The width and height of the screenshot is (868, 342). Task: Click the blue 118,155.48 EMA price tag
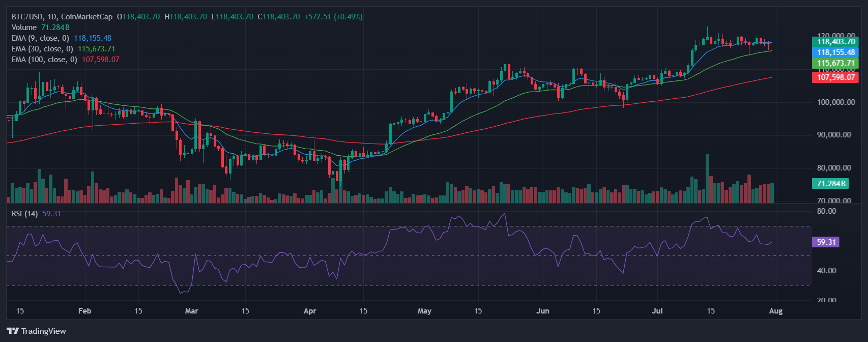(835, 52)
